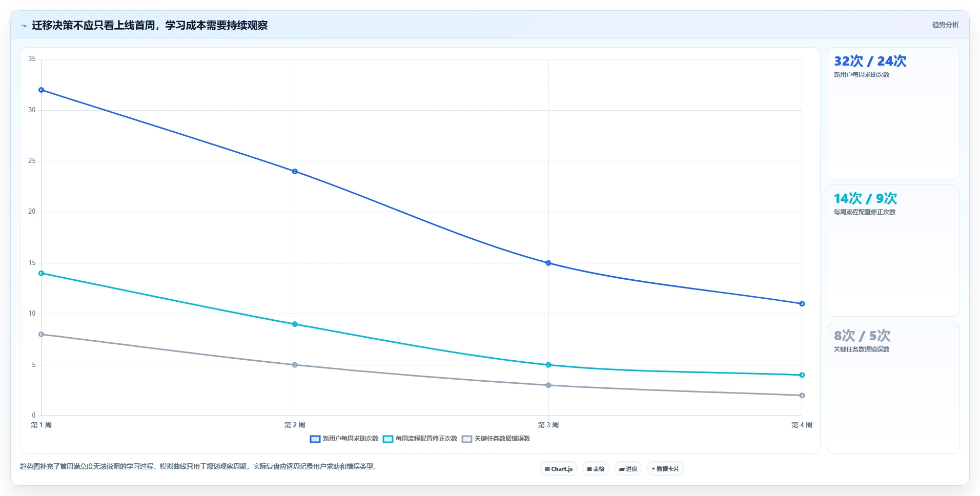The image size is (980, 496).
Task: Click the y-axis value 35
Action: (x=32, y=59)
